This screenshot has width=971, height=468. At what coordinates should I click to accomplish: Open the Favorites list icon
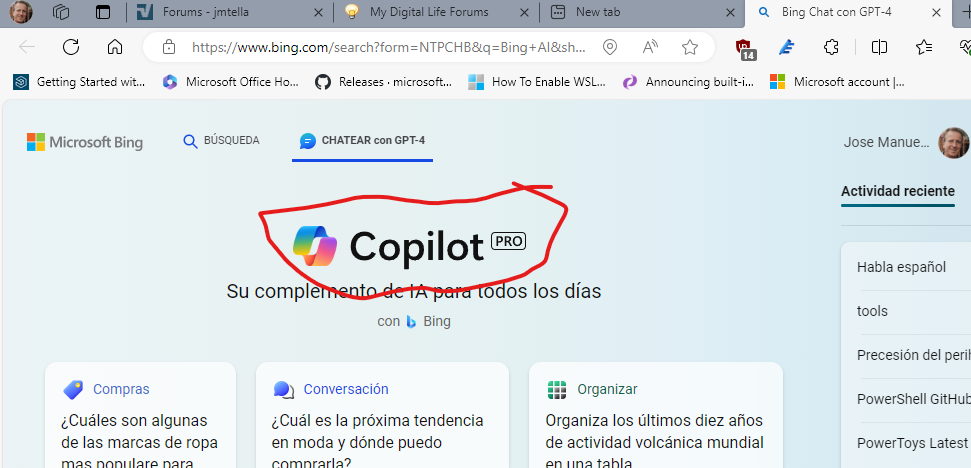[924, 47]
